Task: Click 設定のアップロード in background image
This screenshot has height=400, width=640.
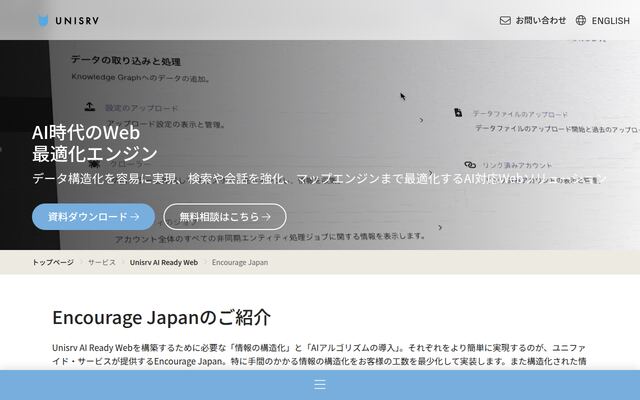Action: coord(141,108)
